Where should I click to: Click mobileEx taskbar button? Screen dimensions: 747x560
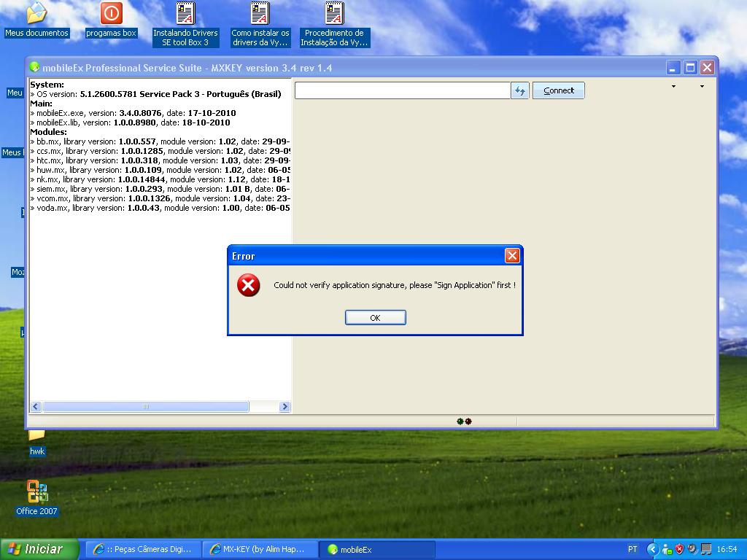tap(376, 549)
